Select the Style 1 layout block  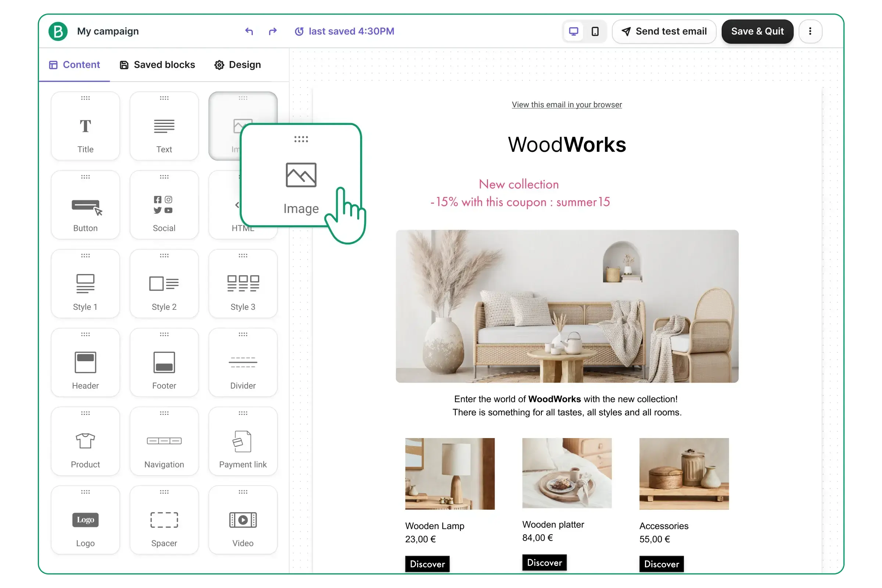coord(85,283)
